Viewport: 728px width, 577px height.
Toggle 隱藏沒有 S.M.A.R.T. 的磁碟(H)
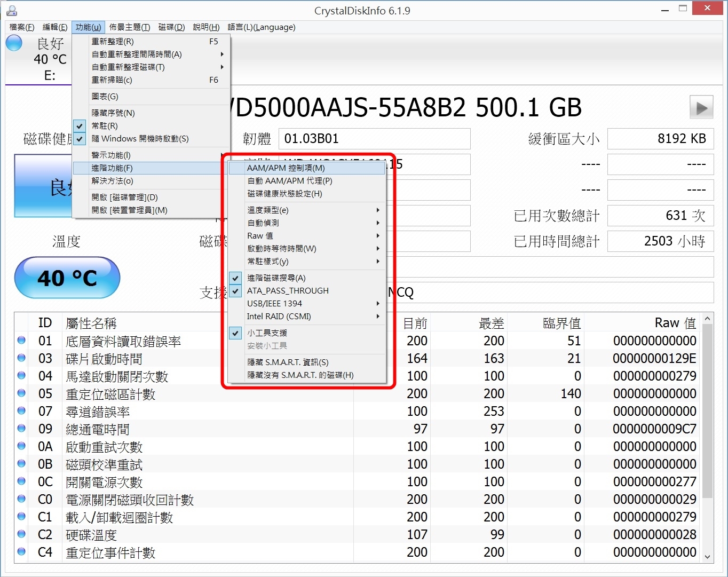tap(307, 375)
